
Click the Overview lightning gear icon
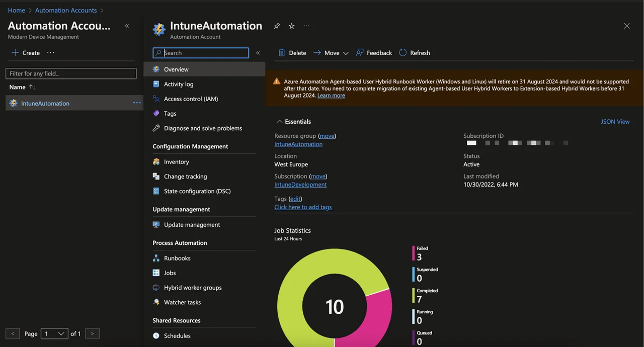[156, 69]
